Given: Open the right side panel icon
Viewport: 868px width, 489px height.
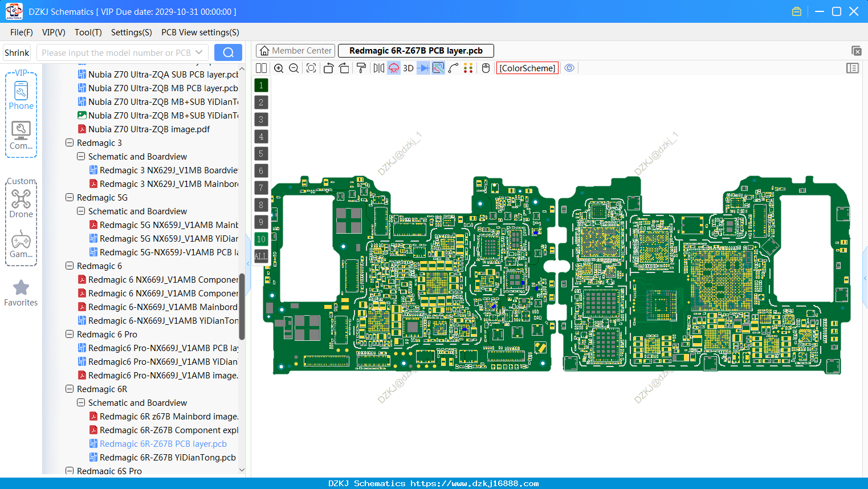Looking at the screenshot, I should (x=853, y=68).
